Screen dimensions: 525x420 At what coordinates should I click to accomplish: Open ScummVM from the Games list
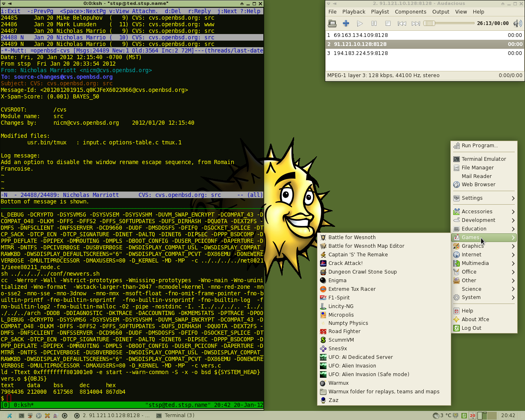pyautogui.click(x=341, y=340)
